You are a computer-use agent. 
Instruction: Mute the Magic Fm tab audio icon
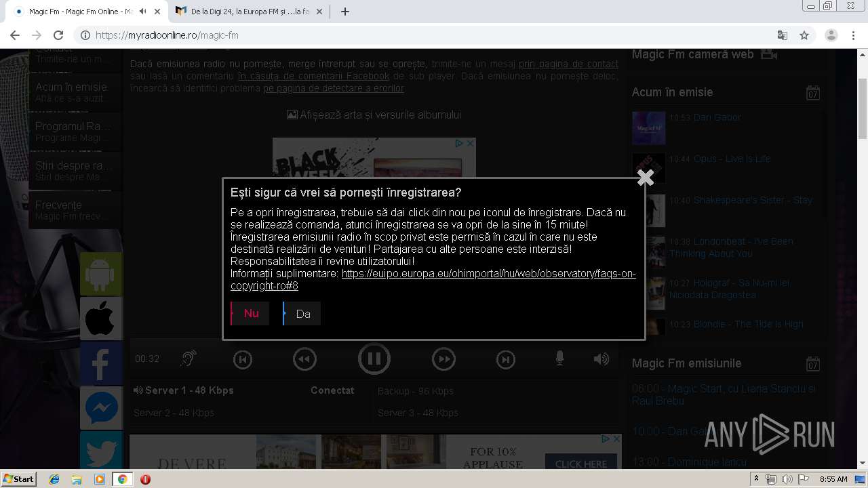143,12
